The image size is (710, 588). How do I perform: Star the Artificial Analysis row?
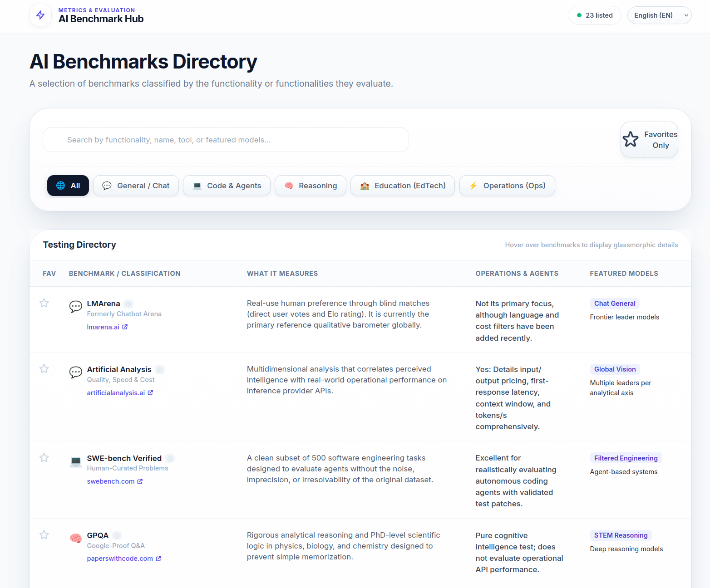click(44, 368)
